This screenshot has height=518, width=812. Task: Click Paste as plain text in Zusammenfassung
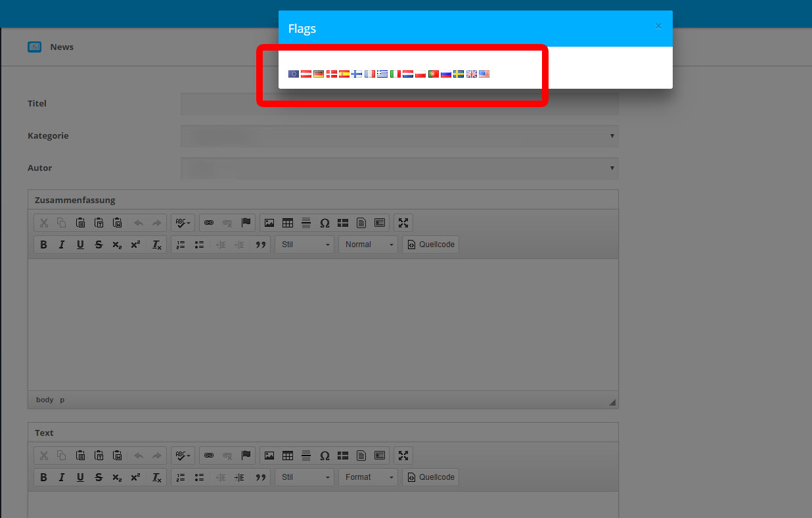tap(99, 223)
